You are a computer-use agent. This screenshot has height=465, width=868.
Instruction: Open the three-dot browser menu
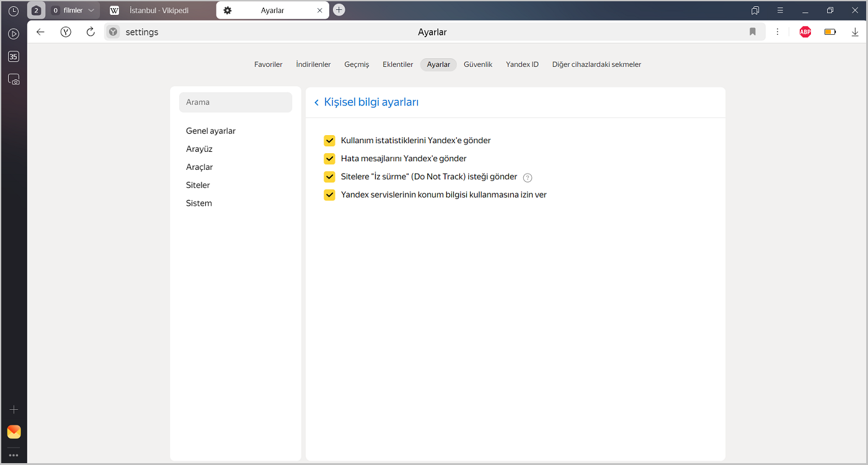(x=777, y=32)
